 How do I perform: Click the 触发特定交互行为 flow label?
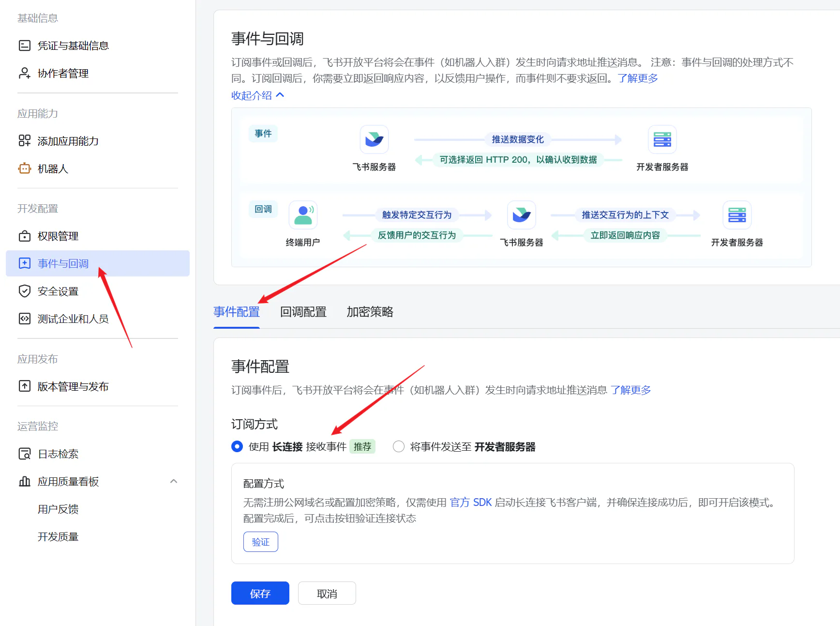(417, 215)
